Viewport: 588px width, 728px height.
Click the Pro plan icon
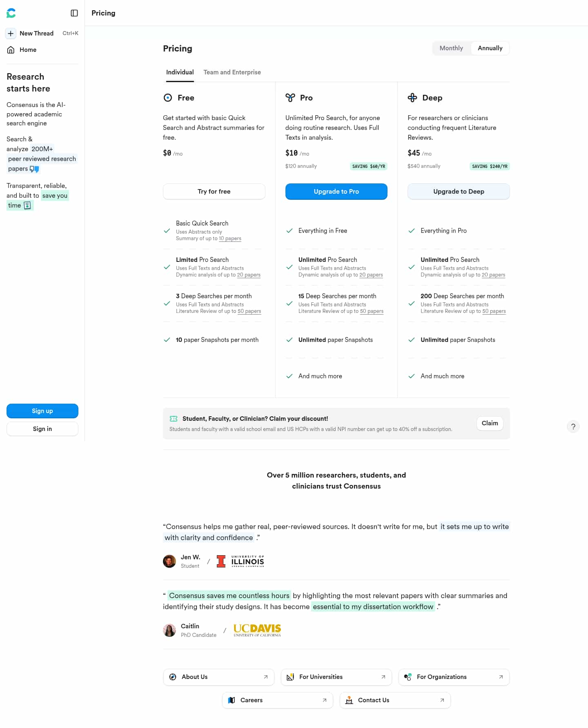pos(290,98)
